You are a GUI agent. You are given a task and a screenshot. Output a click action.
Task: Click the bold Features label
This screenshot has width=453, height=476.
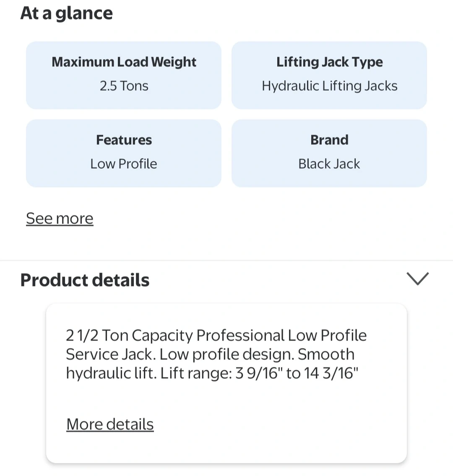pos(124,140)
